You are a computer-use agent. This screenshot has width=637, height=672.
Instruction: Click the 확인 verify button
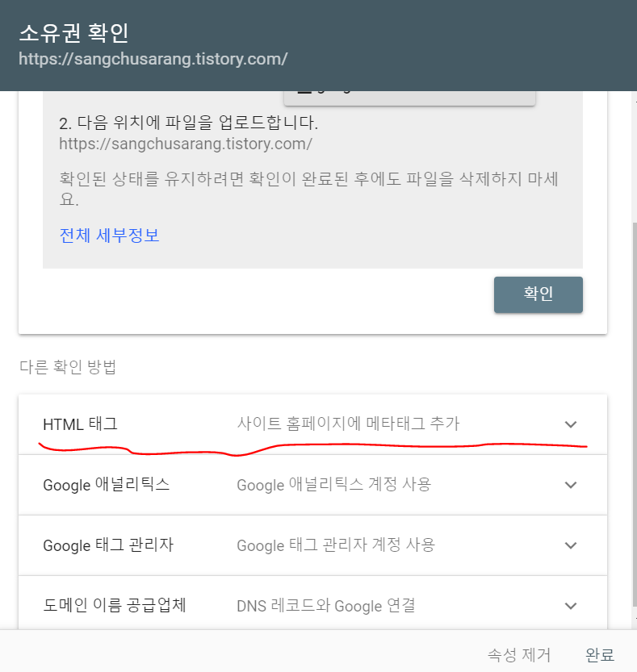pyautogui.click(x=538, y=294)
